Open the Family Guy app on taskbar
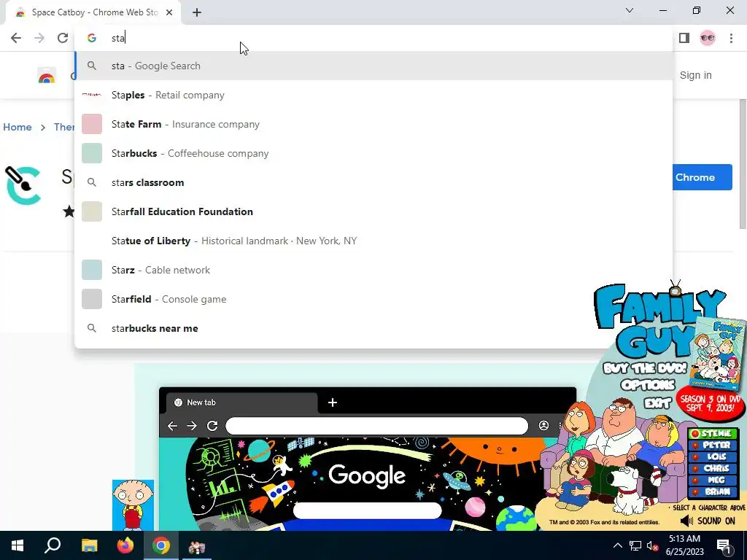 coord(197,545)
